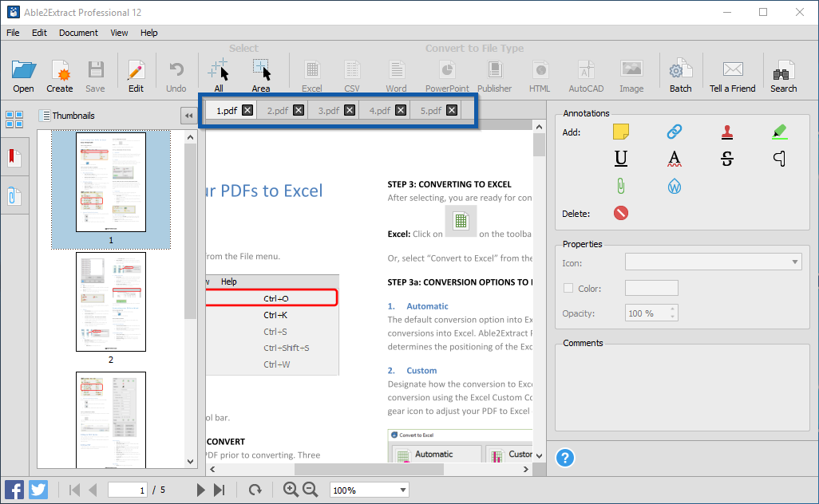
Task: Add a strikethrough annotation
Action: (x=727, y=158)
